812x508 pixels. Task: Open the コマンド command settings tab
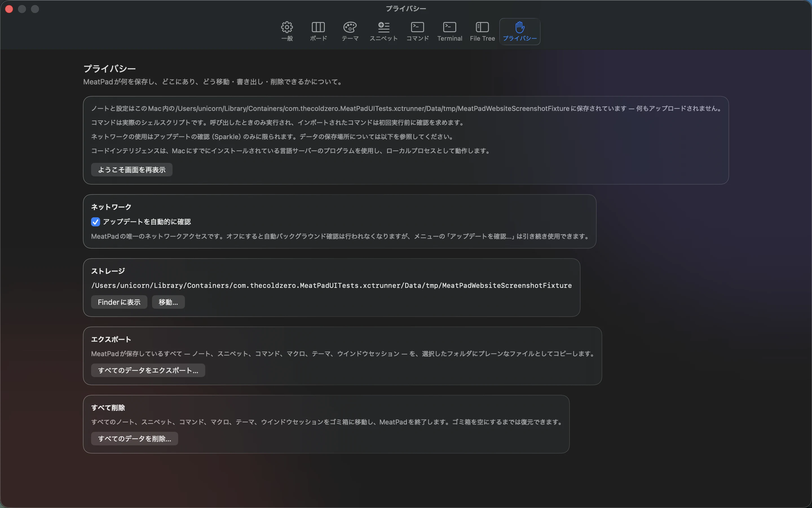point(417,32)
